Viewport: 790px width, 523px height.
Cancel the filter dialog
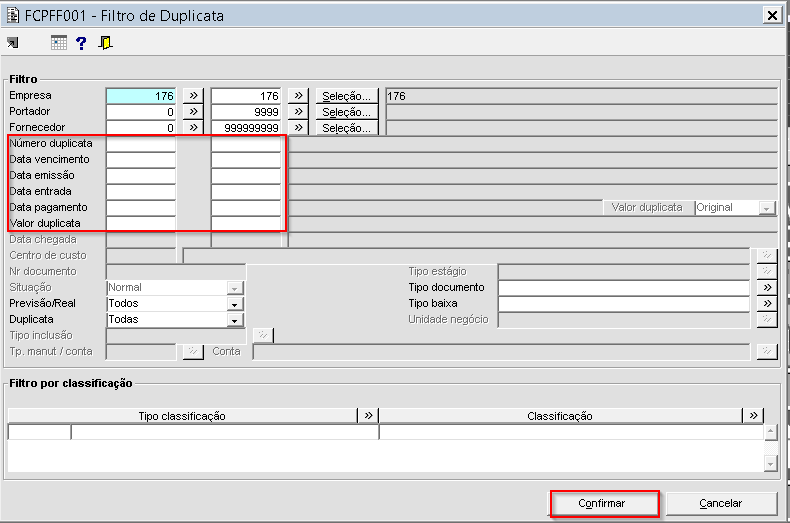click(x=721, y=503)
